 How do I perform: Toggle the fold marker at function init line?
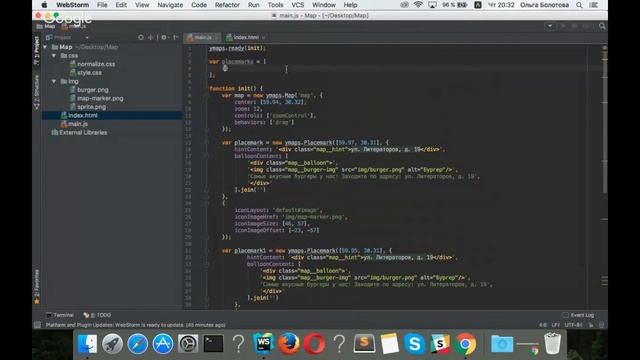coord(207,89)
